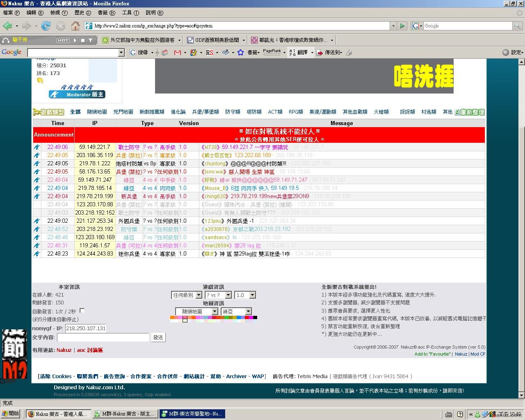Viewport: 525px width, 420px height.
Task: Click the Firefox Reload button
Action: point(46,26)
